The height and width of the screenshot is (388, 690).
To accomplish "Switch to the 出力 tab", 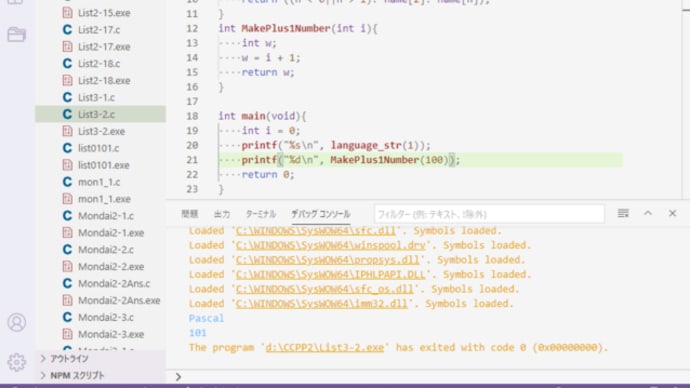I will (x=222, y=214).
